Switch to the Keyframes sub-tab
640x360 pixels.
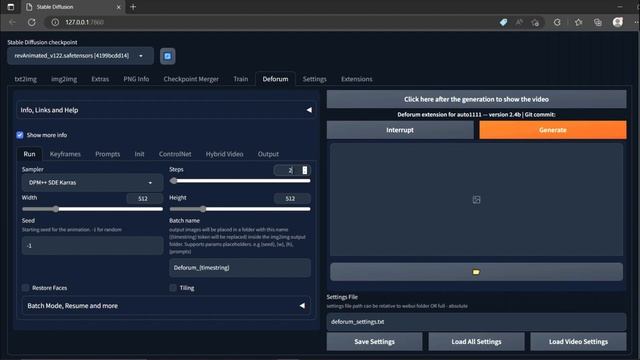point(65,154)
